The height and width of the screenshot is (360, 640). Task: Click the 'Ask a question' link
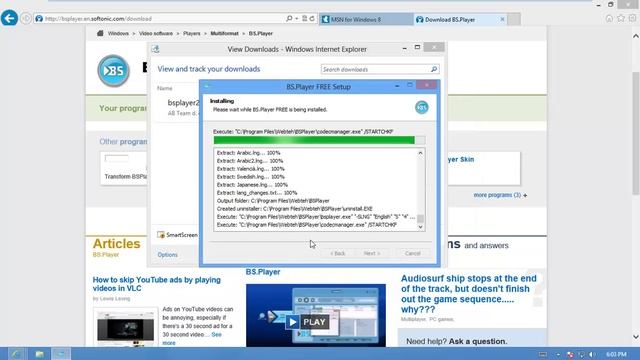(x=478, y=341)
